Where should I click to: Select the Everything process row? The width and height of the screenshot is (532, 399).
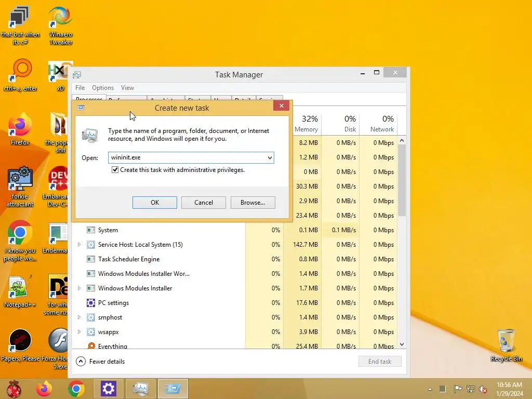(x=235, y=345)
